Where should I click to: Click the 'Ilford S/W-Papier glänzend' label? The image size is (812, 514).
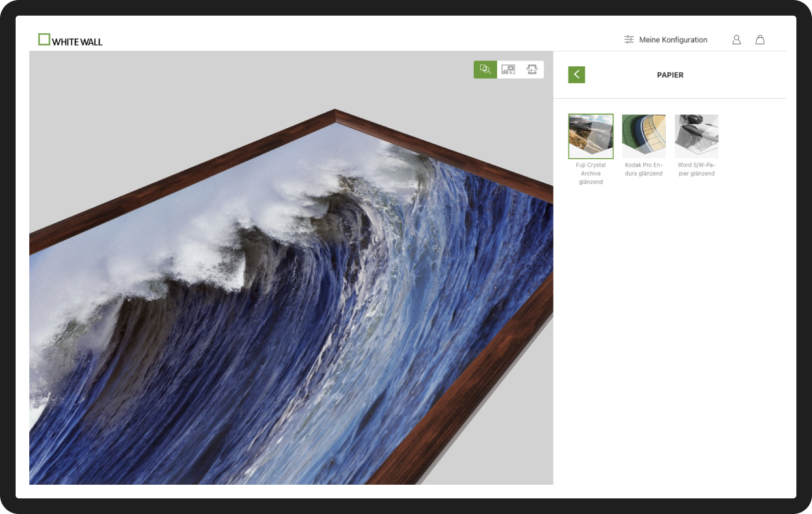tap(696, 169)
